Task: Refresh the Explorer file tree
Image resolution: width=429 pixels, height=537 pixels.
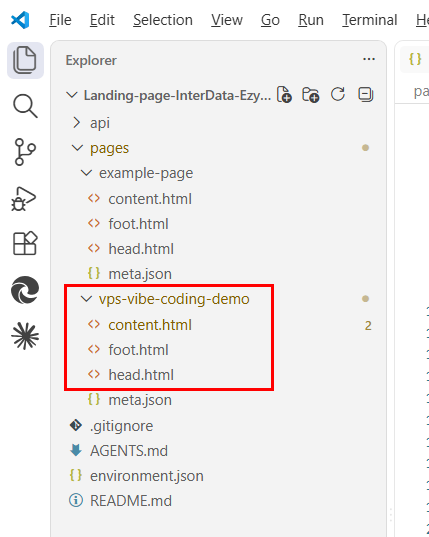Action: (338, 95)
